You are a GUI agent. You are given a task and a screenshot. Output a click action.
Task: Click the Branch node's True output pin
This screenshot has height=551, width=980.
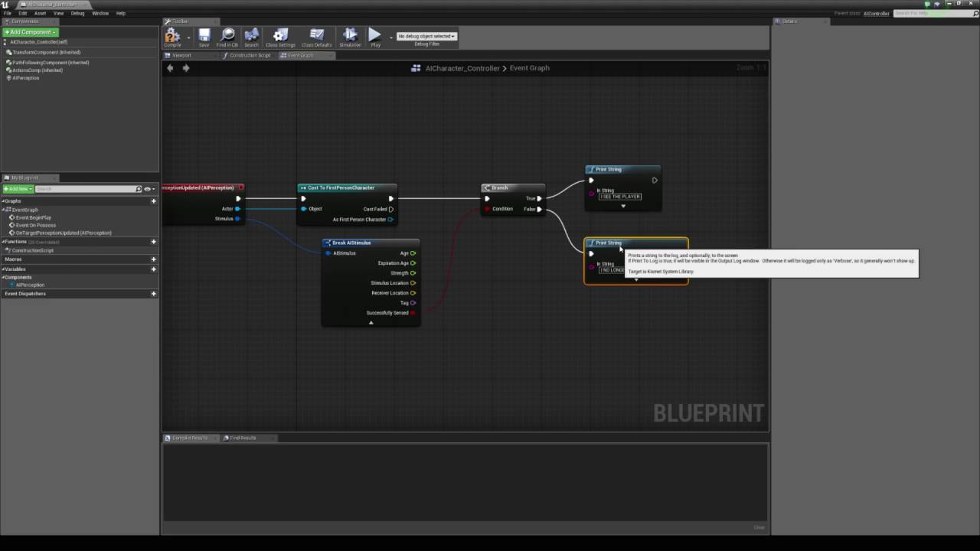tap(539, 199)
